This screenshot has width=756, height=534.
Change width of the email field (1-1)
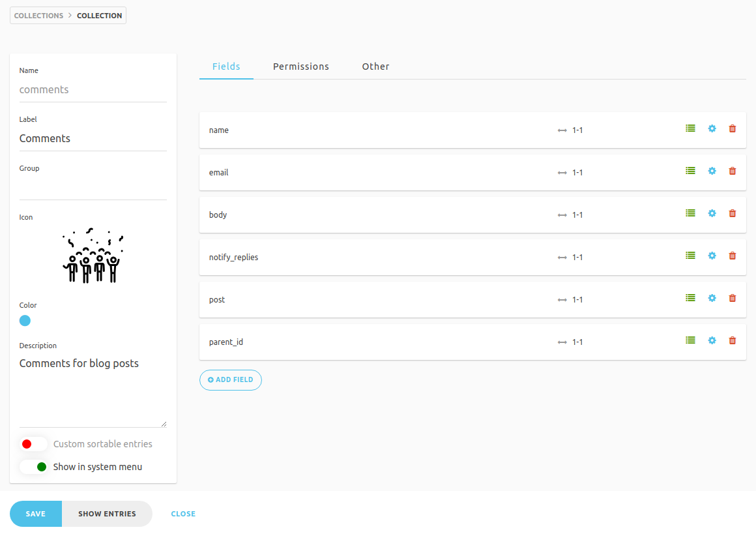pos(570,173)
